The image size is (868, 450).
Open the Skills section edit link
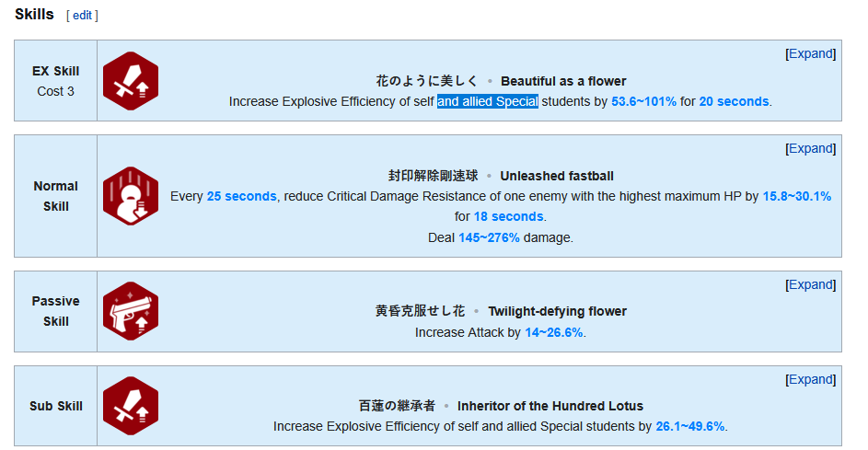click(82, 16)
